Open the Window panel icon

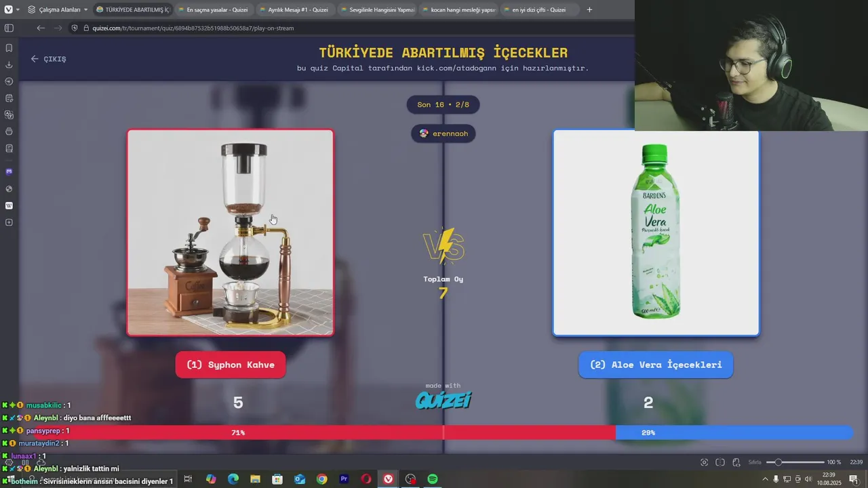pos(9,131)
